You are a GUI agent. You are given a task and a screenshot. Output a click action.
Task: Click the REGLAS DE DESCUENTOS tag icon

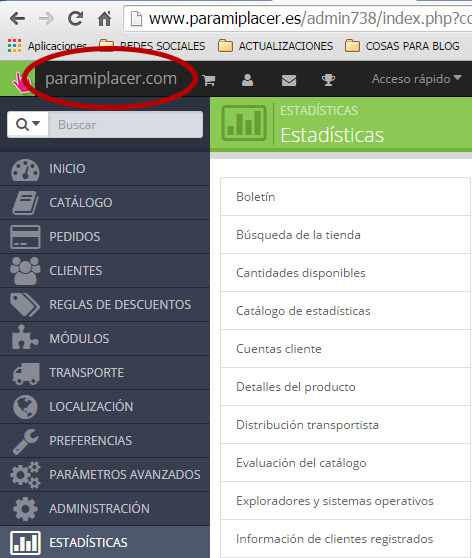(x=25, y=305)
